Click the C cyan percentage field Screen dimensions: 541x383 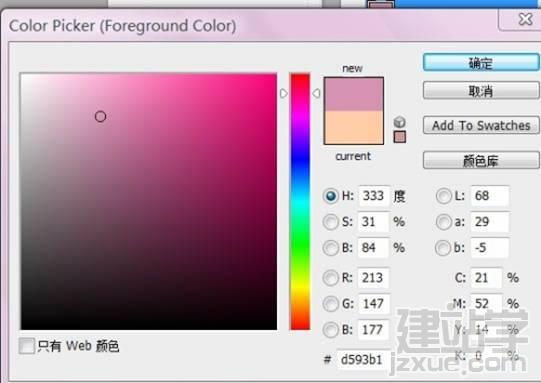coord(486,278)
